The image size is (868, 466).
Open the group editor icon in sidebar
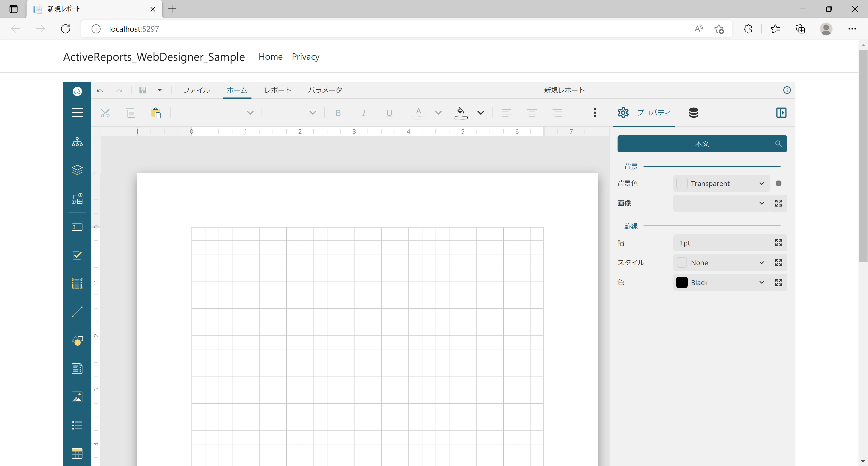(x=77, y=198)
